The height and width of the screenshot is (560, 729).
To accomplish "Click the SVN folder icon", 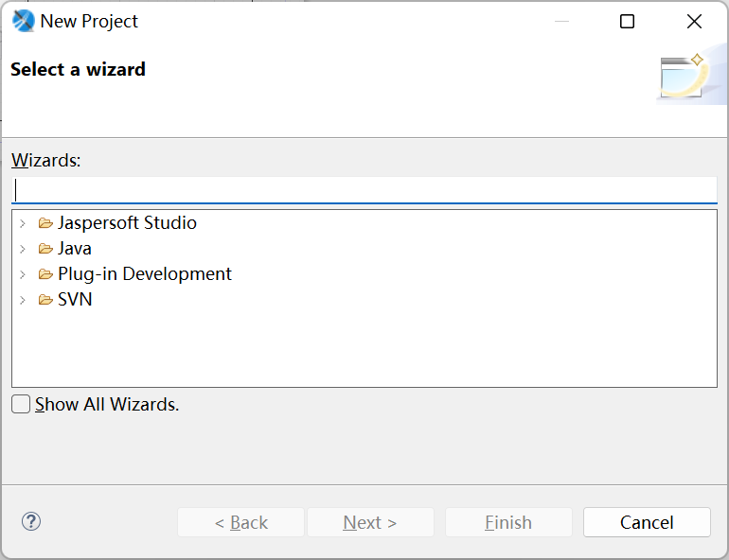I will (x=45, y=300).
